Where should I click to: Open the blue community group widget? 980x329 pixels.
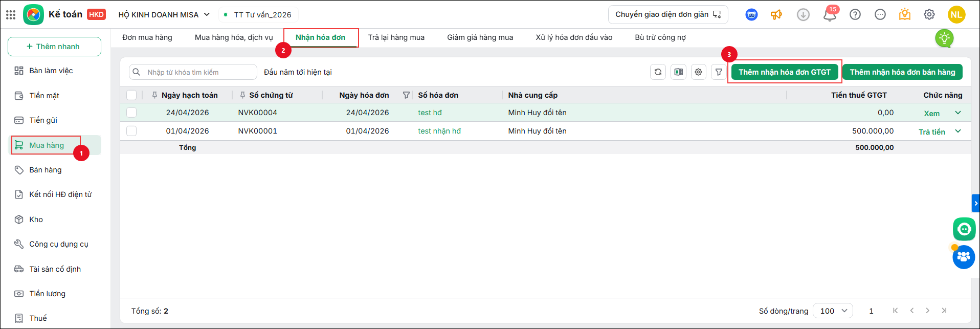(x=964, y=257)
